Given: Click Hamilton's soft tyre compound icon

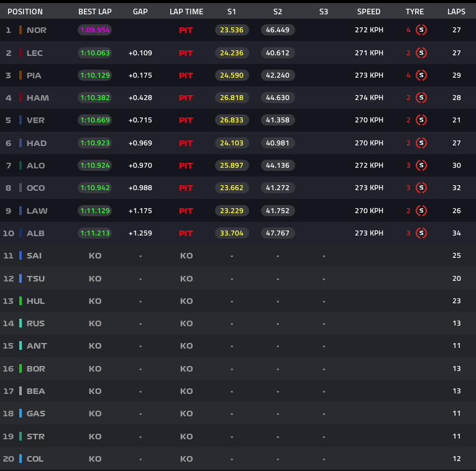Looking at the screenshot, I should pos(421,98).
